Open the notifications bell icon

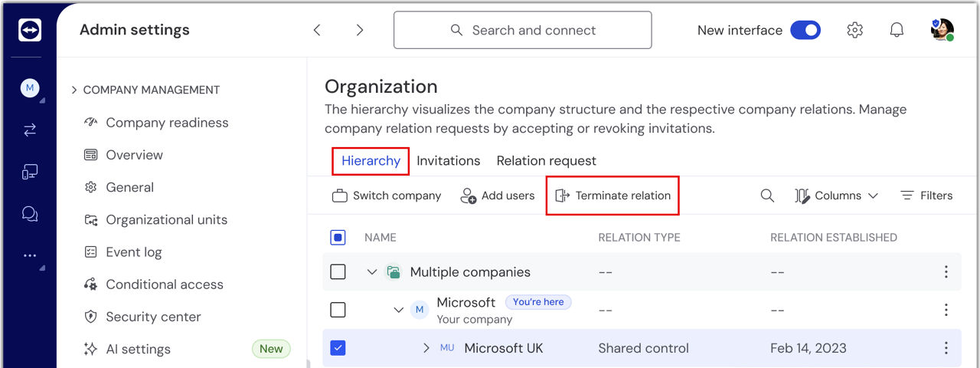point(897,30)
